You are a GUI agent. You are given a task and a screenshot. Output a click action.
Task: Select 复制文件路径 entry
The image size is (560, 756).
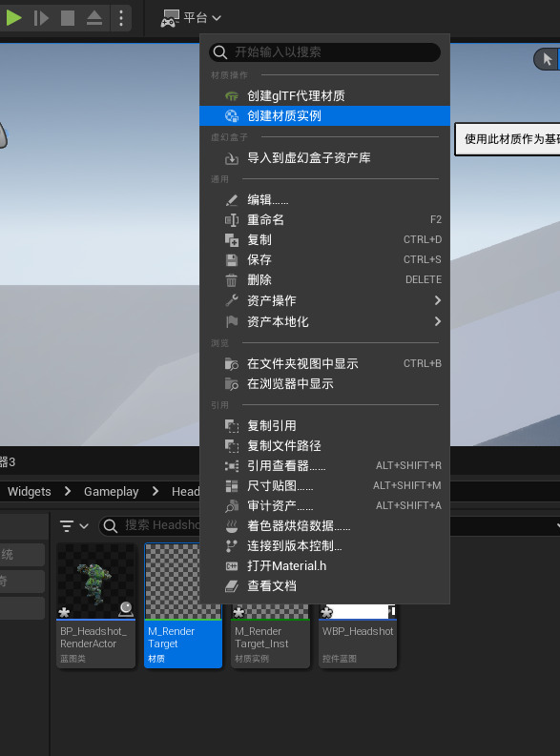(324, 445)
